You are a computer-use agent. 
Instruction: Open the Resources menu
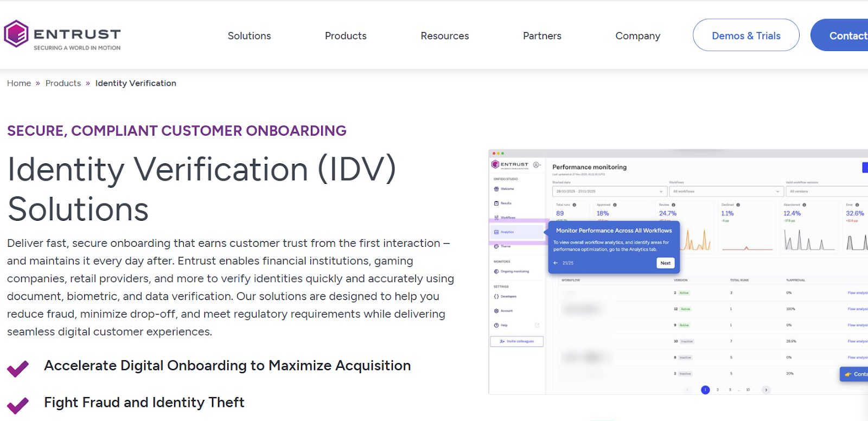pos(445,36)
